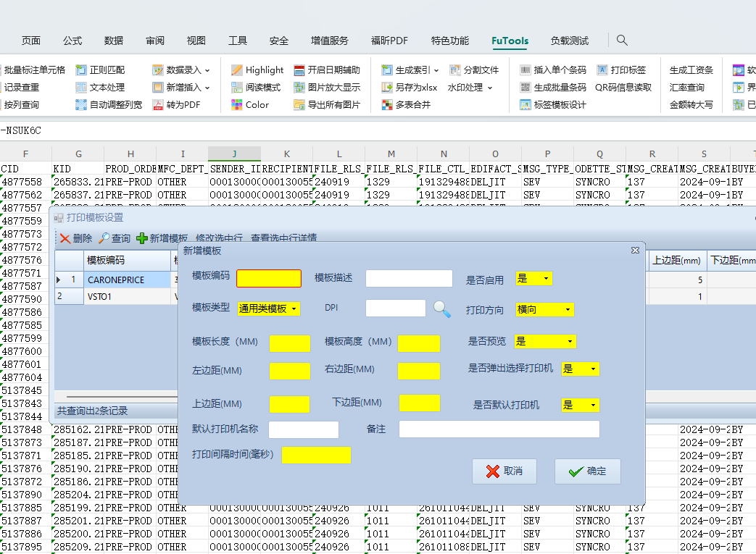The width and height of the screenshot is (756, 554).
Task: Click the Highlight tool icon
Action: pos(237,70)
